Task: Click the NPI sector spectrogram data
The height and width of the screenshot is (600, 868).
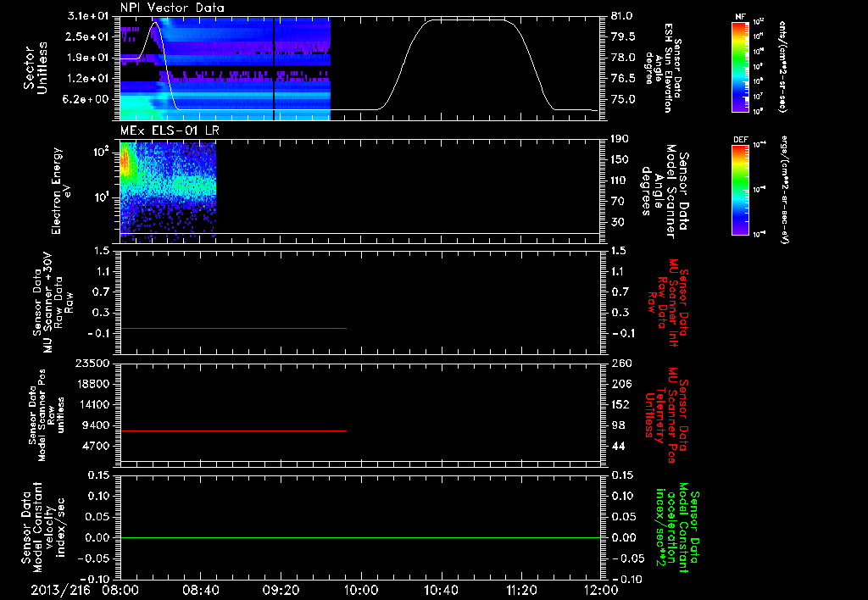Action: tap(225, 69)
